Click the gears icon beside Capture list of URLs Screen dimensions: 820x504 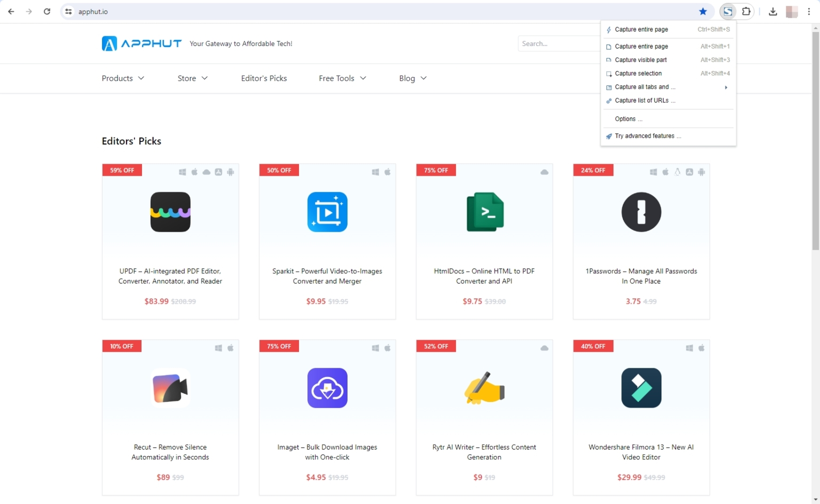609,100
